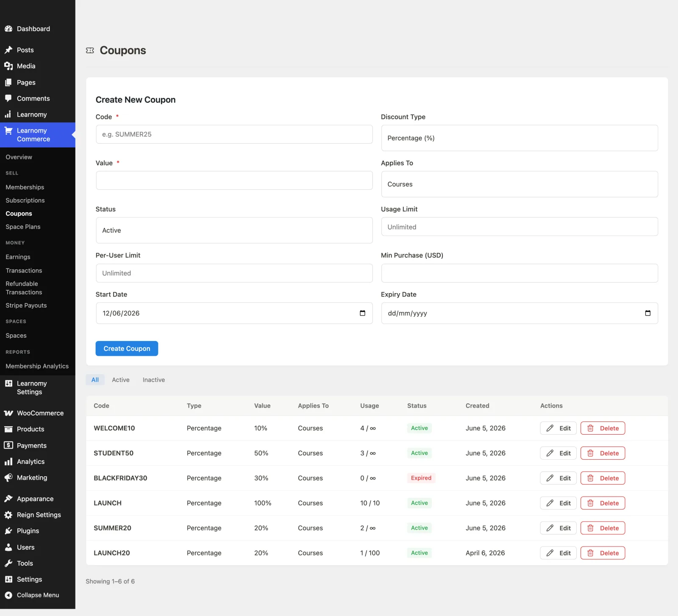Click the Marketing megaphone icon
Image resolution: width=678 pixels, height=616 pixels.
tap(8, 478)
